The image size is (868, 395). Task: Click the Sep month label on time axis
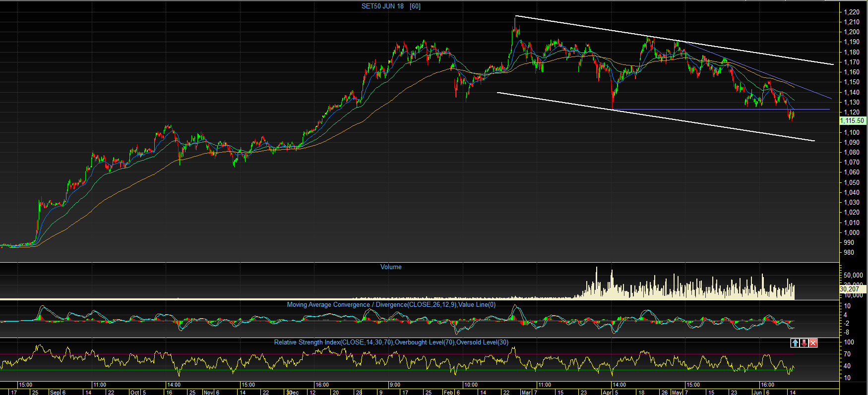(x=55, y=392)
